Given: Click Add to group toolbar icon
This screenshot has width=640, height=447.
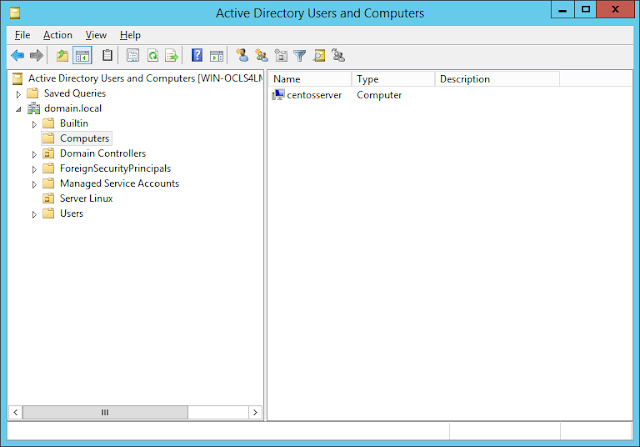Looking at the screenshot, I should coord(338,55).
